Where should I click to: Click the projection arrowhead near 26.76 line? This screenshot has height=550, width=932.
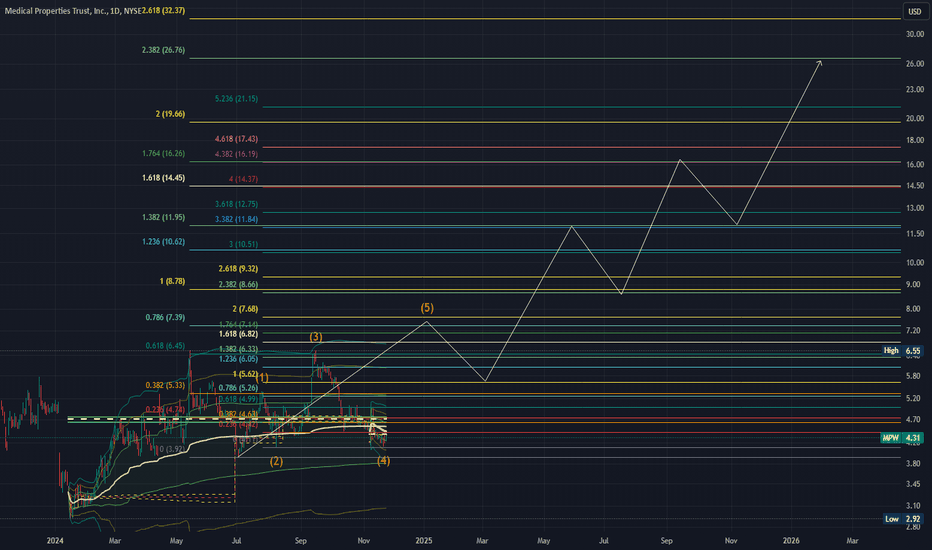tap(820, 62)
